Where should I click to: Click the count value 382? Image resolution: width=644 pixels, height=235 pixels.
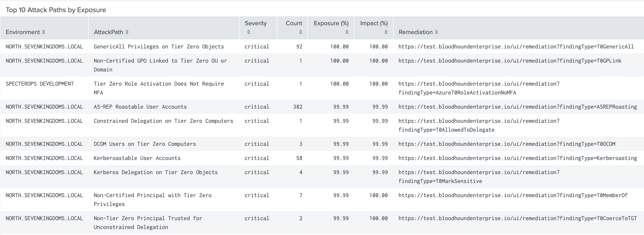(x=298, y=107)
